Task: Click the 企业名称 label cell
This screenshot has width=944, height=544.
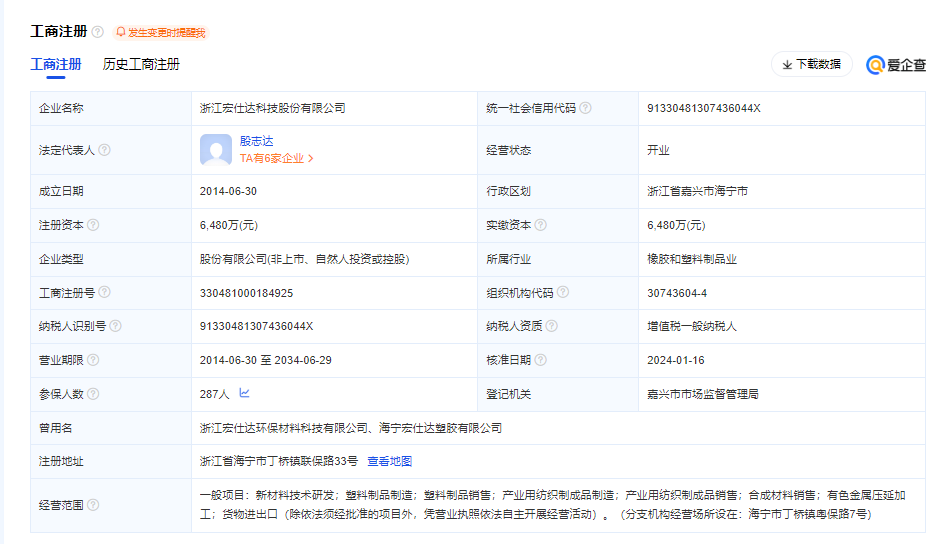Action: (111, 108)
